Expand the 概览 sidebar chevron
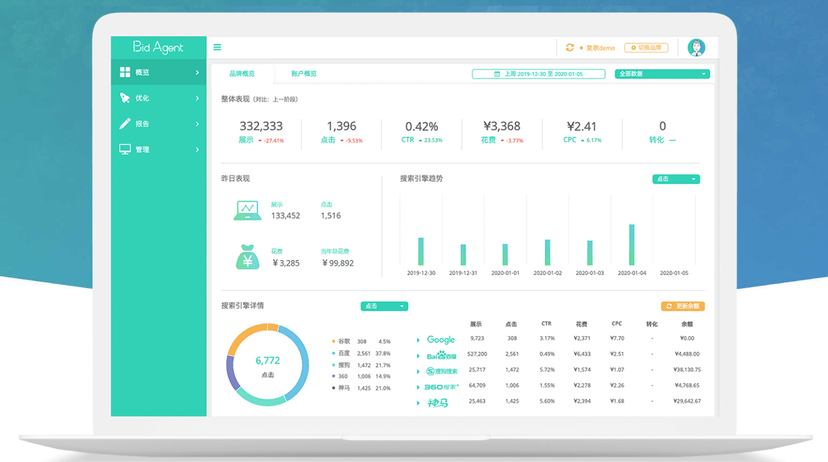This screenshot has width=828, height=462. point(197,72)
